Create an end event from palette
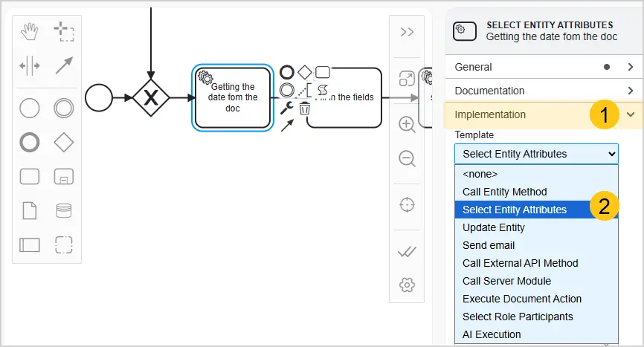This screenshot has width=644, height=347. 30,143
